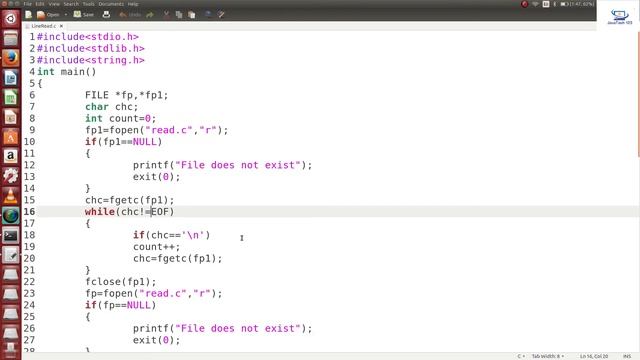Copy selection using the copy icon

179,15
